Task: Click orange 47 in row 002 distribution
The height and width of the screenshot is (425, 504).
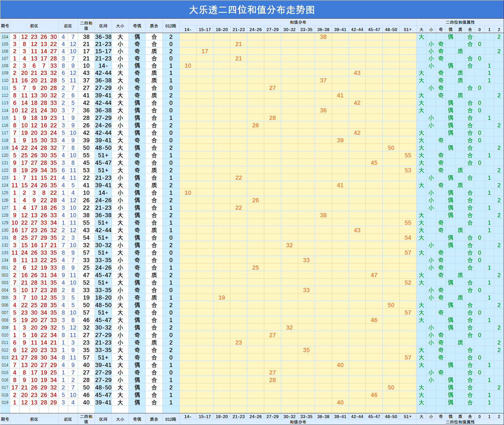Action: coord(374,275)
